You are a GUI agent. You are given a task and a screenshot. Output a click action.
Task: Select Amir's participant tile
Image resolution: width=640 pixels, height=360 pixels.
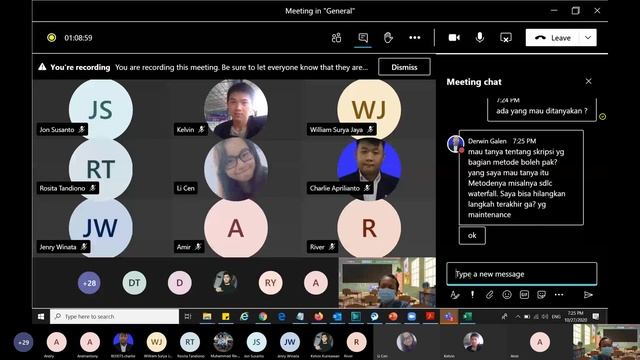(236, 227)
